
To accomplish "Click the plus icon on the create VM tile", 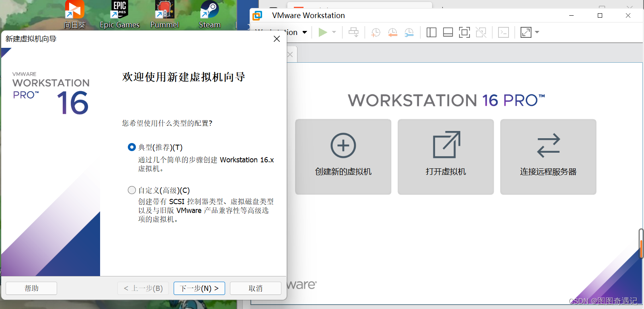I will tap(343, 145).
